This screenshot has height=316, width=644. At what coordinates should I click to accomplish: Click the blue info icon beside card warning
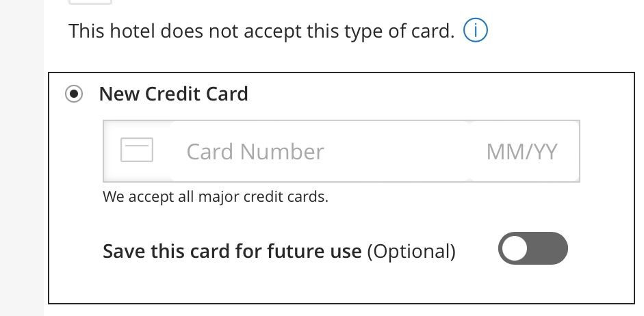[x=476, y=30]
